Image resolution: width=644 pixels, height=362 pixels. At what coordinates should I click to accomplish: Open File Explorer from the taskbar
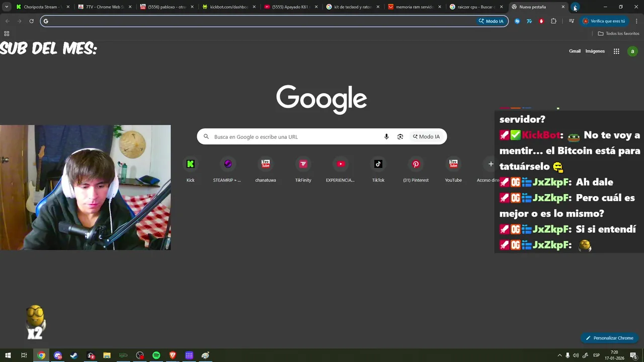pos(107,355)
